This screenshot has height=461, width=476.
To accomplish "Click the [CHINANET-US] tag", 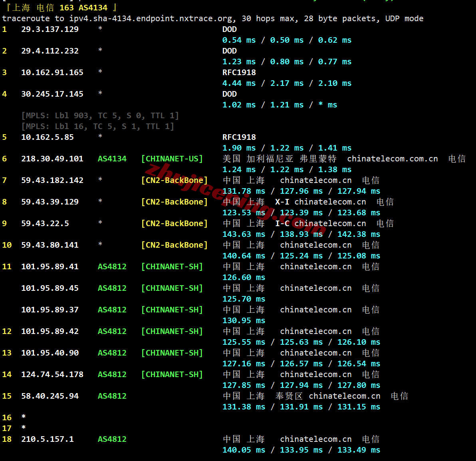I will (x=172, y=159).
